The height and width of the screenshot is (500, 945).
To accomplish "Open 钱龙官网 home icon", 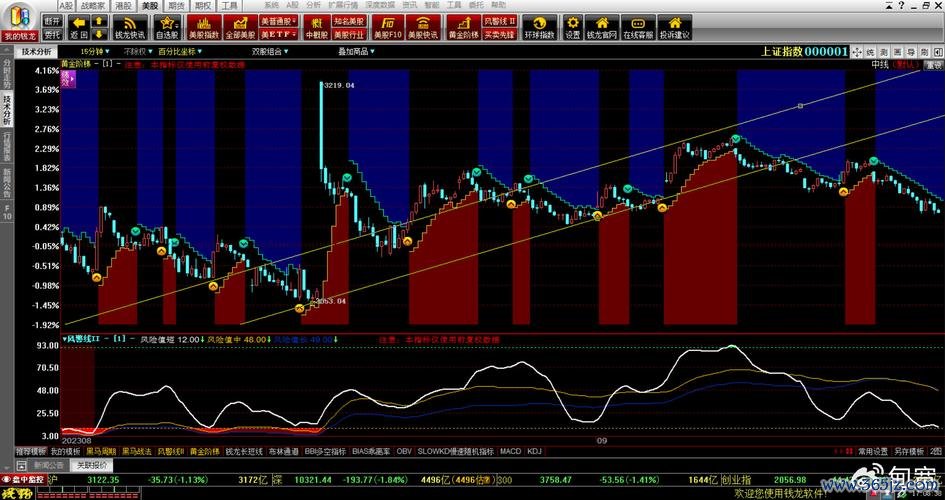I will (601, 28).
